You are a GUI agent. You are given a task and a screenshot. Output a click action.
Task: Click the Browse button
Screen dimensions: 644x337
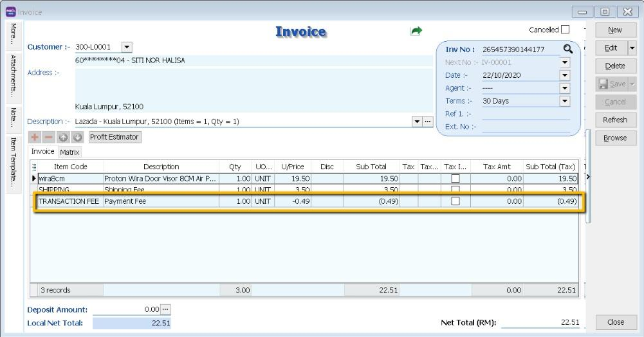tap(614, 138)
